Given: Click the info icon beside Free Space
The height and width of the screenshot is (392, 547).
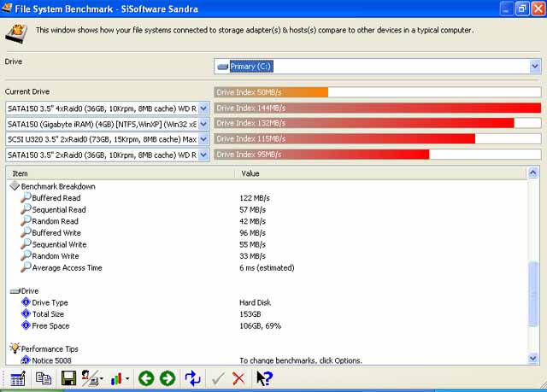Looking at the screenshot, I should click(x=26, y=325).
